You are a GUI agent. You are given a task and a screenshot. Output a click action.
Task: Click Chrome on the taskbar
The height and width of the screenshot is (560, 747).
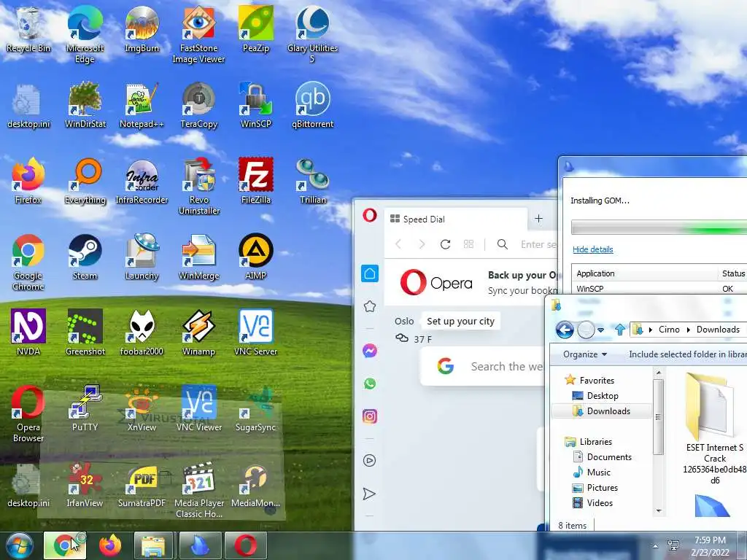65,545
